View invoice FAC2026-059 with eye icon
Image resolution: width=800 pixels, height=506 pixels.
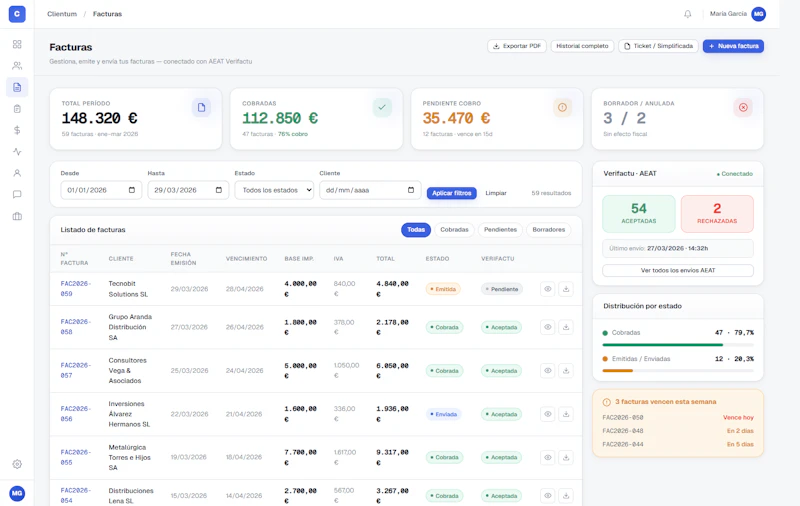pyautogui.click(x=547, y=289)
